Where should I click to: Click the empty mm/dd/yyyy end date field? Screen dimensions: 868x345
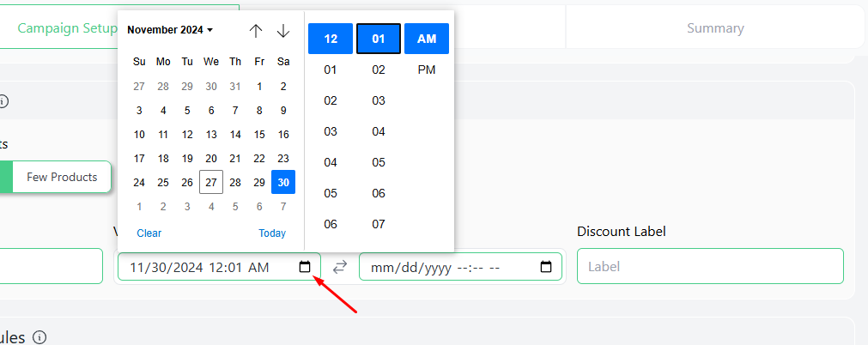pyautogui.click(x=460, y=266)
